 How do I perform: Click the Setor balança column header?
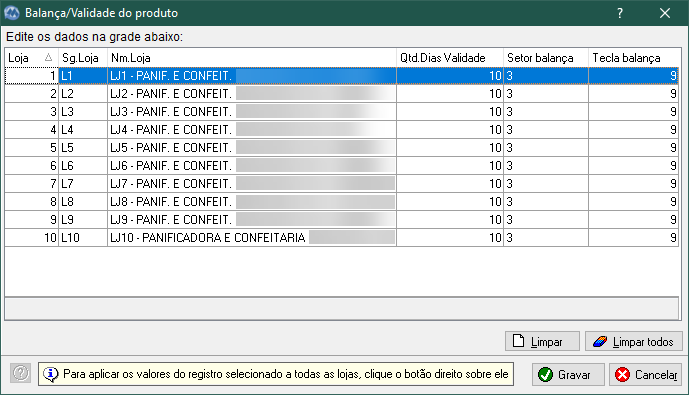(x=546, y=58)
